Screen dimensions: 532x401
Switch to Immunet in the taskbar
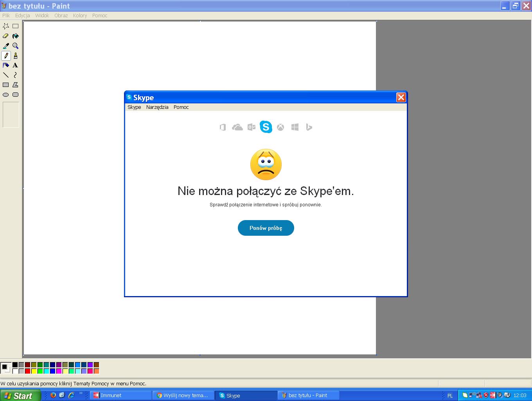[120, 396]
